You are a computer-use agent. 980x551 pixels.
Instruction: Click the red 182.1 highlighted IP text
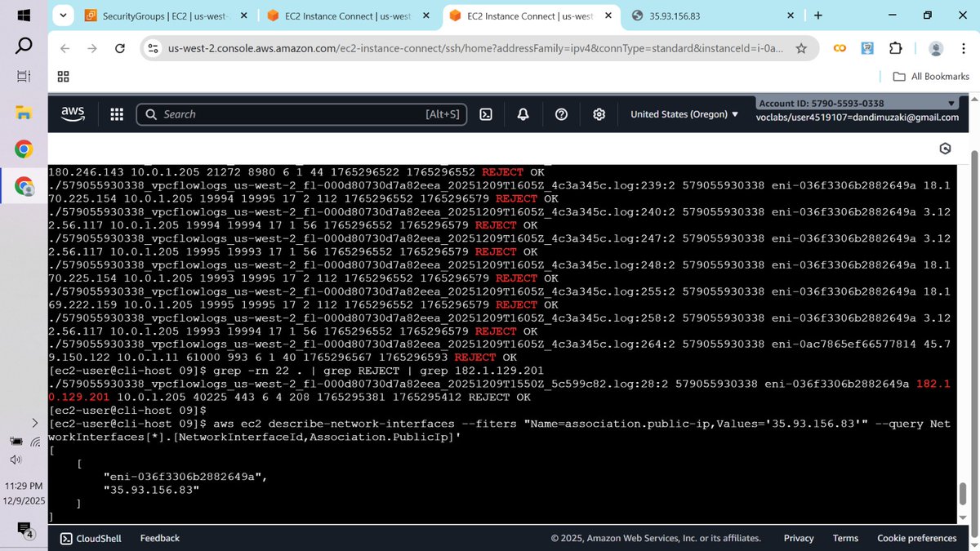click(933, 384)
